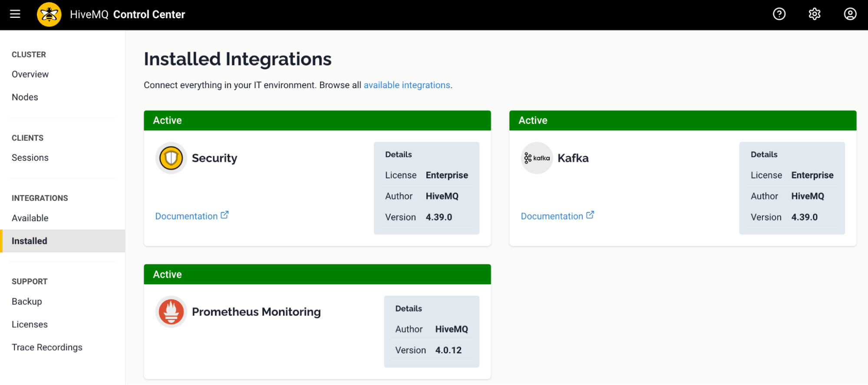Select HiveMQ author in Kafka details
Image resolution: width=868 pixels, height=385 pixels.
(808, 196)
